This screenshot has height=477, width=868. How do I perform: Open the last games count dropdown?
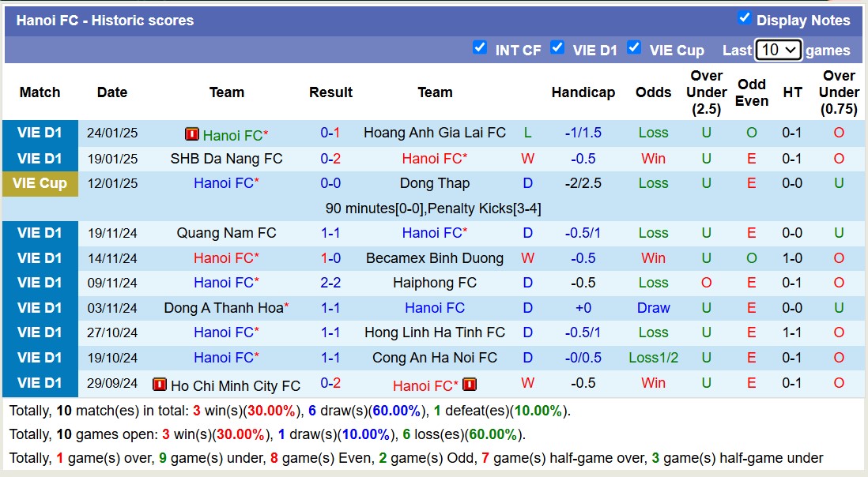[778, 49]
